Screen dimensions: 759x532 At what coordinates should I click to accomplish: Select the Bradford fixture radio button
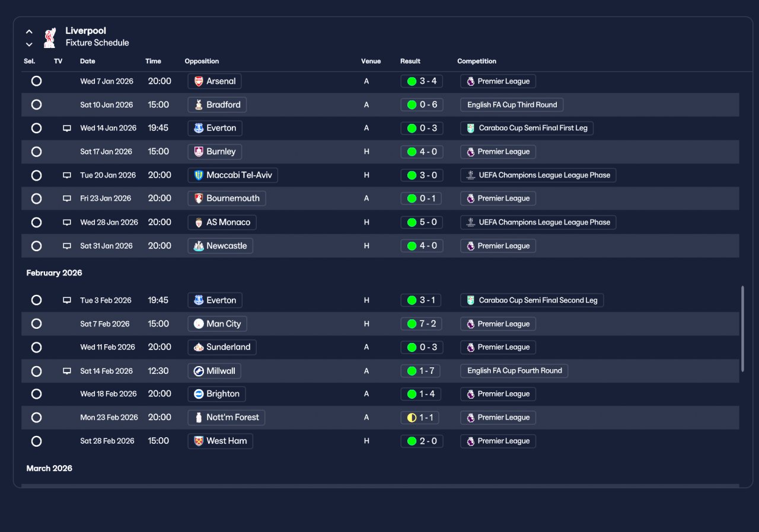click(x=36, y=105)
